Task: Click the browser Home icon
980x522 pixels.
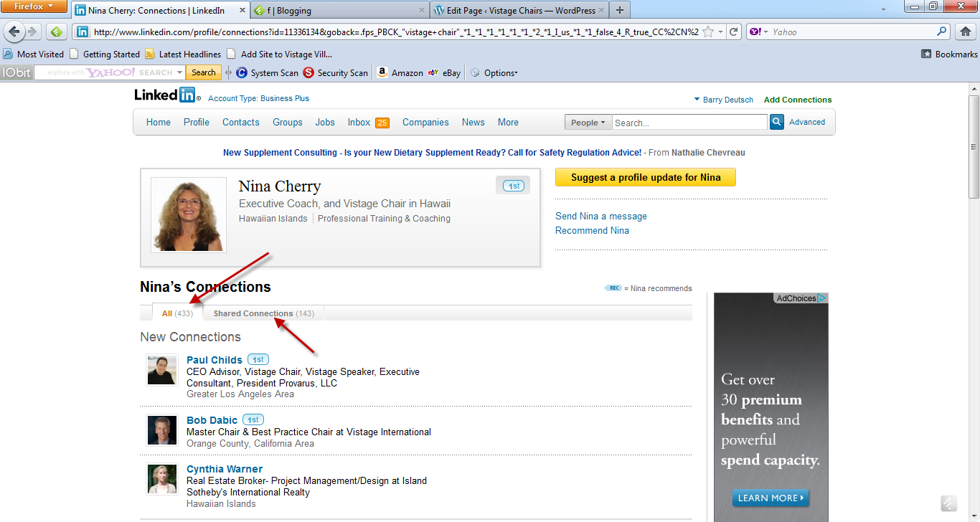Action: click(965, 32)
